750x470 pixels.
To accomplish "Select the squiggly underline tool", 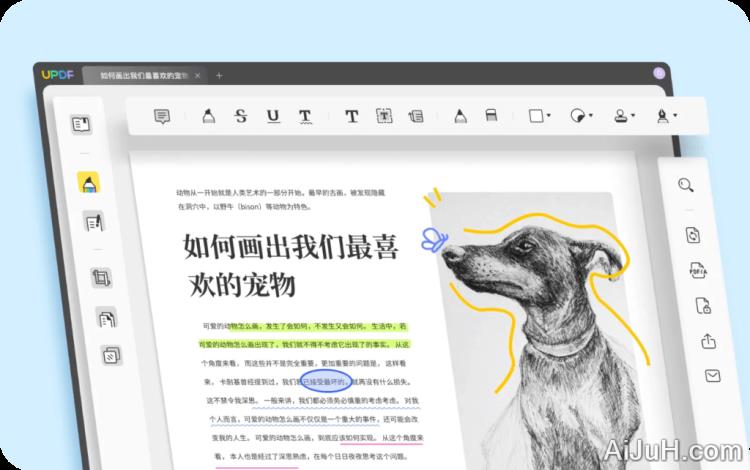I will [305, 117].
